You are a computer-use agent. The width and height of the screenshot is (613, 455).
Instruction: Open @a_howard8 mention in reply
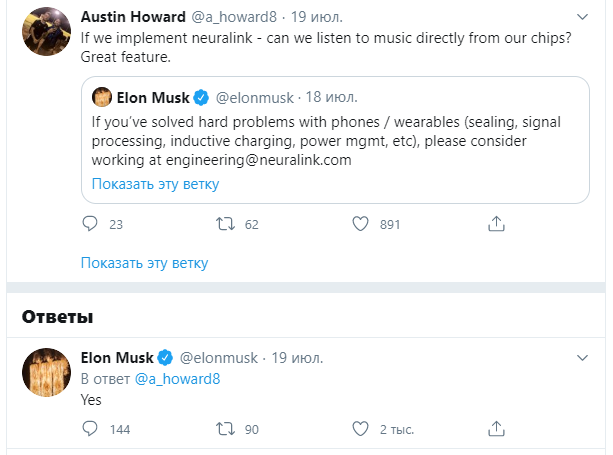177,378
